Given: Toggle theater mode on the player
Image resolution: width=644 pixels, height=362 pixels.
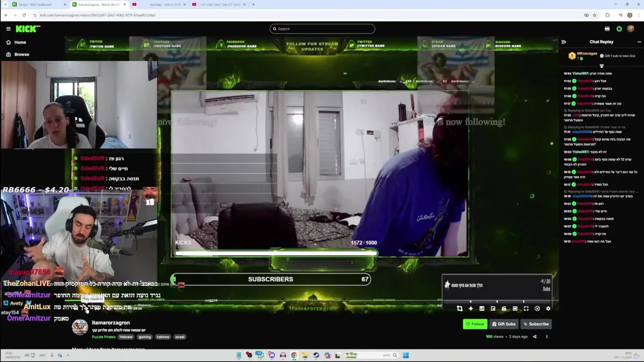Looking at the screenshot, I should (x=515, y=309).
